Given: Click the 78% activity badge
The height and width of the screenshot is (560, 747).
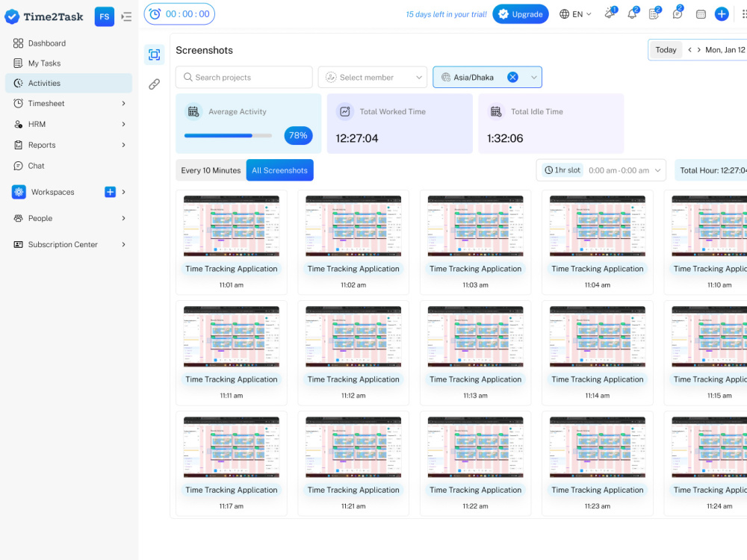Looking at the screenshot, I should pos(298,136).
